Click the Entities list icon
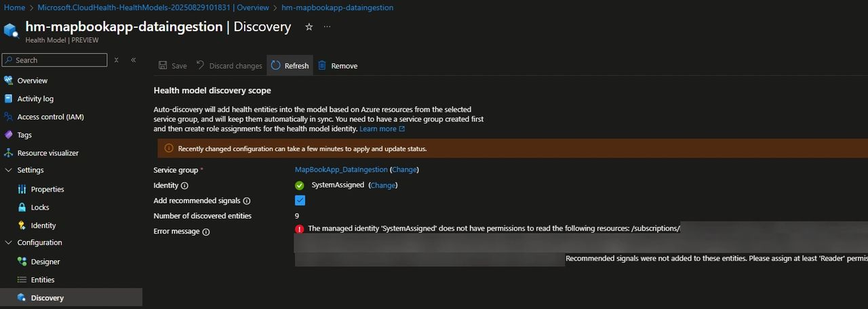The height and width of the screenshot is (309, 868). click(22, 280)
